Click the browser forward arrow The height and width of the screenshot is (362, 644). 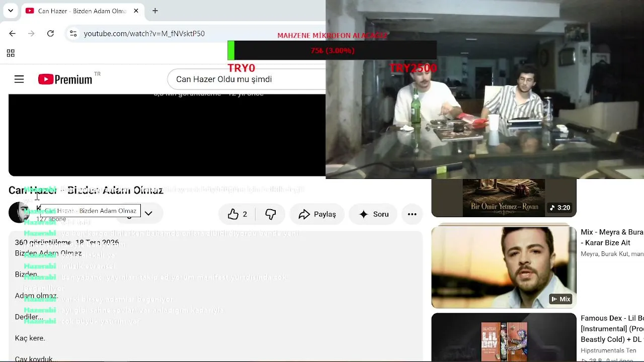click(31, 33)
